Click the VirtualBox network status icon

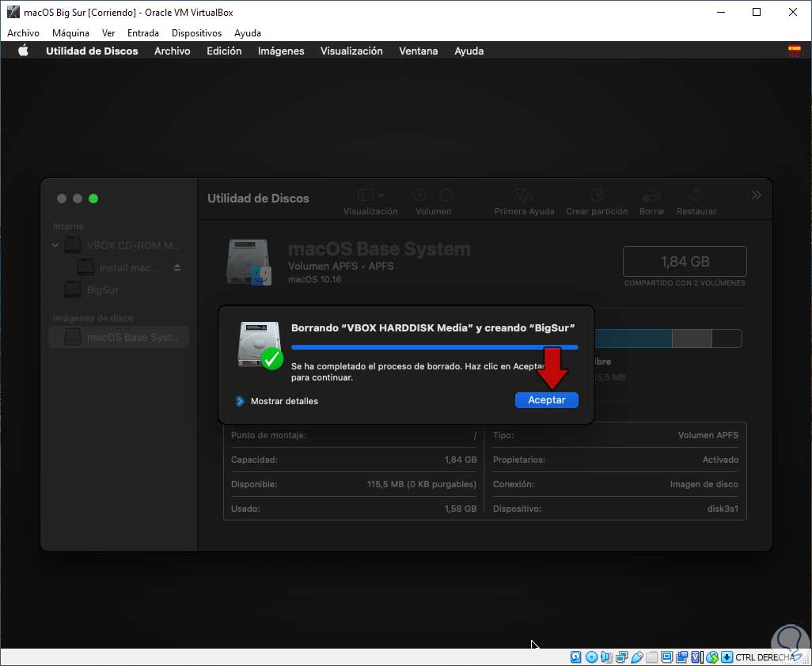621,657
